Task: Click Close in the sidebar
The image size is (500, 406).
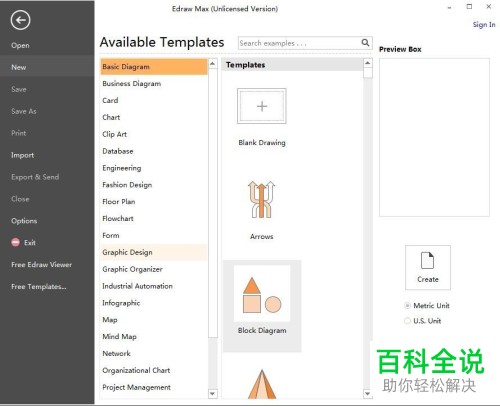Action: coord(20,199)
